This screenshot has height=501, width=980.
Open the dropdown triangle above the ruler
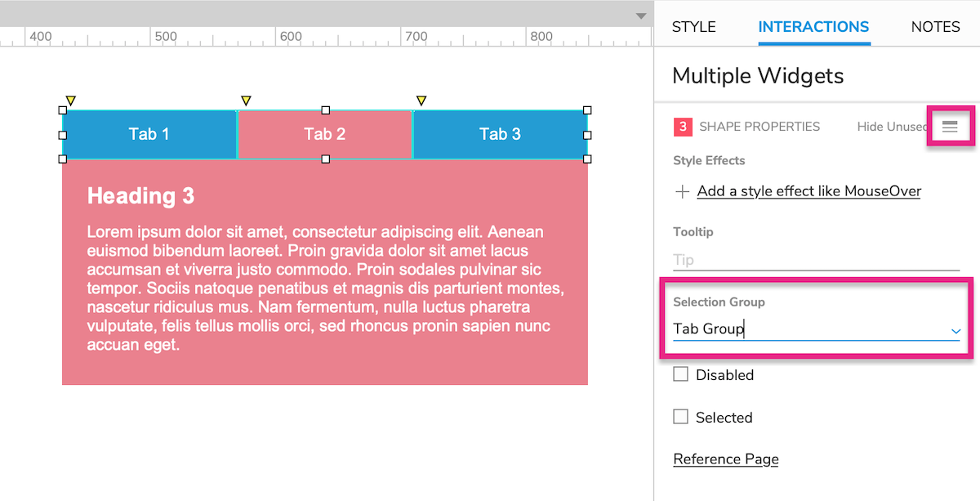tap(641, 16)
